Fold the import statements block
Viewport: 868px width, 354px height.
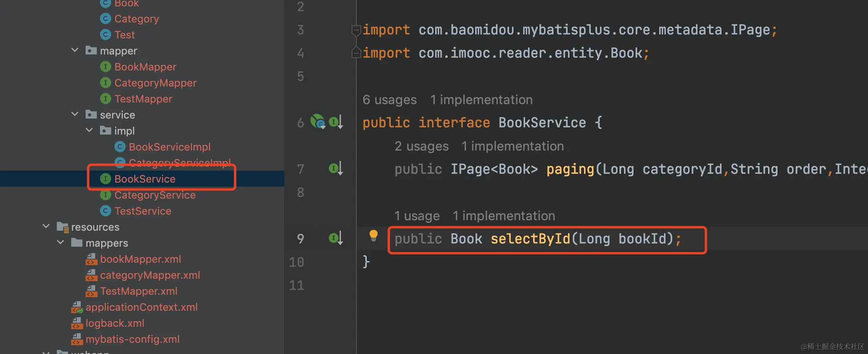(x=356, y=30)
